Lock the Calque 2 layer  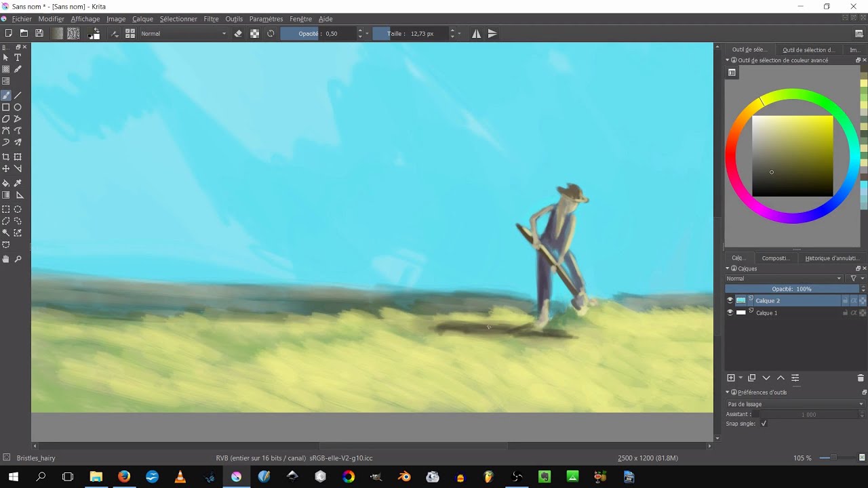click(845, 300)
